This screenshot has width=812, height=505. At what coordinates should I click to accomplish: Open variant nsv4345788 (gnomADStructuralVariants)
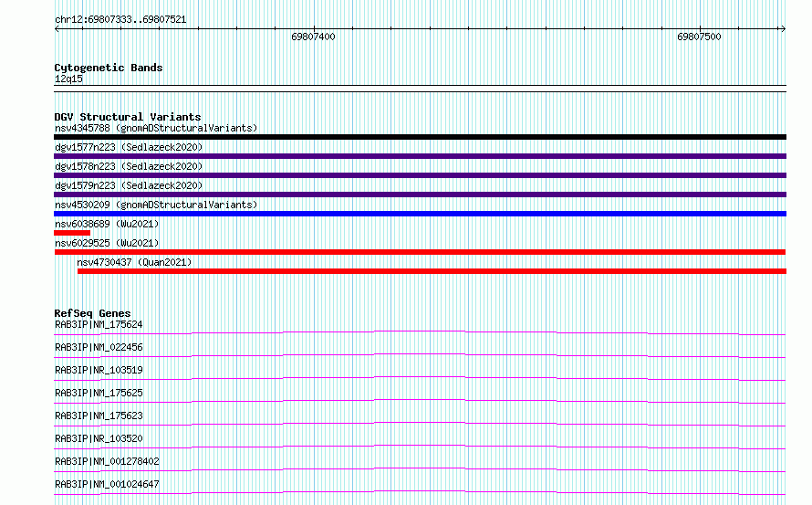[156, 128]
